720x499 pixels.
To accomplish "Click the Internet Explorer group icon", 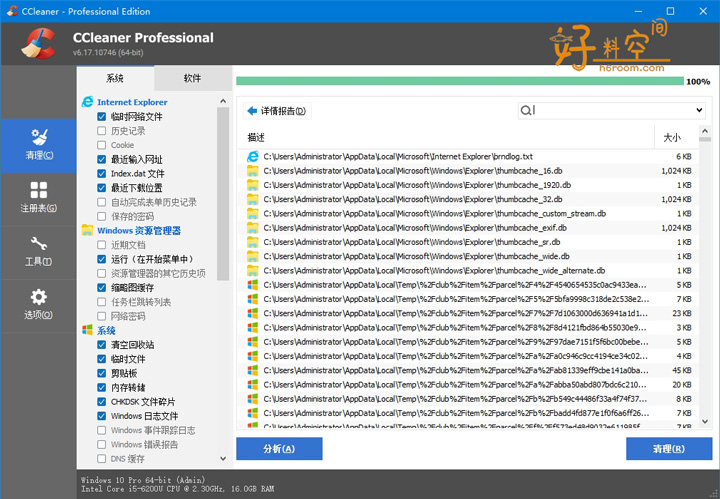I will point(87,102).
